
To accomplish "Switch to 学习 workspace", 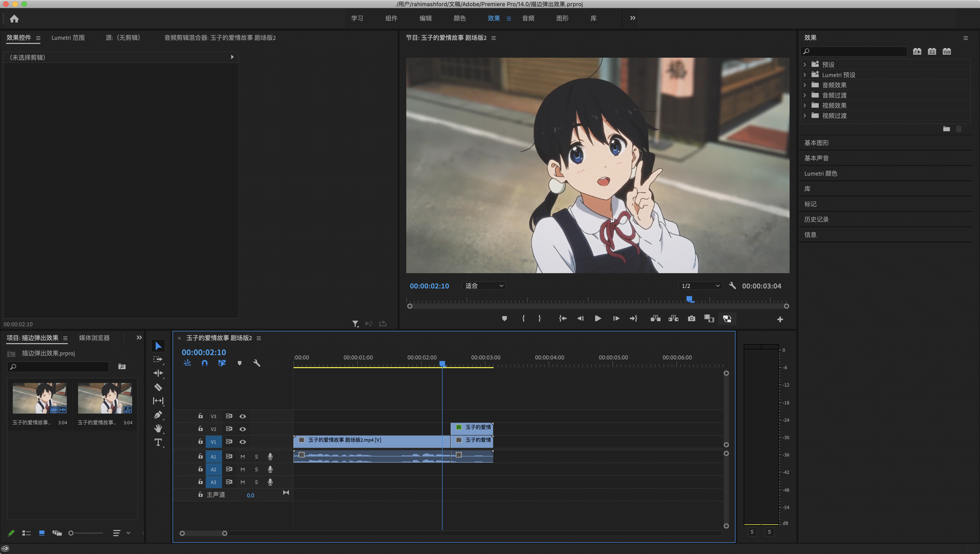I will tap(357, 18).
